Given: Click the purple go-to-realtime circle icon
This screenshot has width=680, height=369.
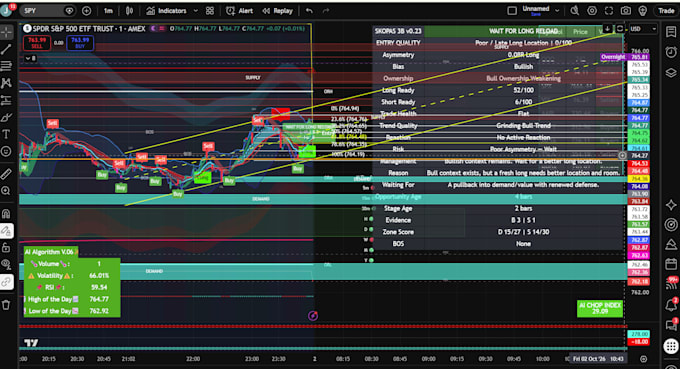Looking at the screenshot, I should click(313, 316).
